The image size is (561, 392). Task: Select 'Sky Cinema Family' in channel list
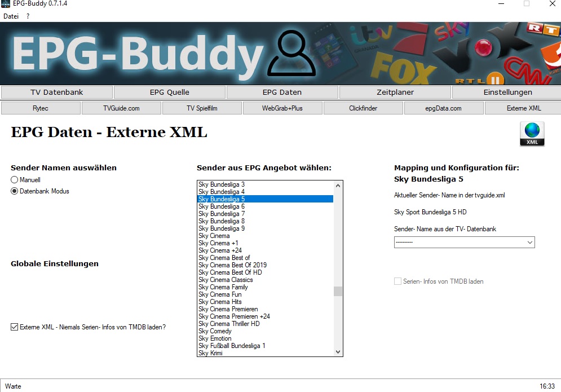click(x=266, y=287)
